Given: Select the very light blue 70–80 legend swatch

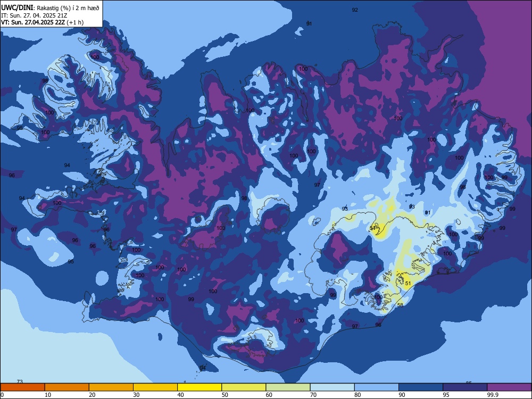Looking at the screenshot, I should tap(332, 387).
